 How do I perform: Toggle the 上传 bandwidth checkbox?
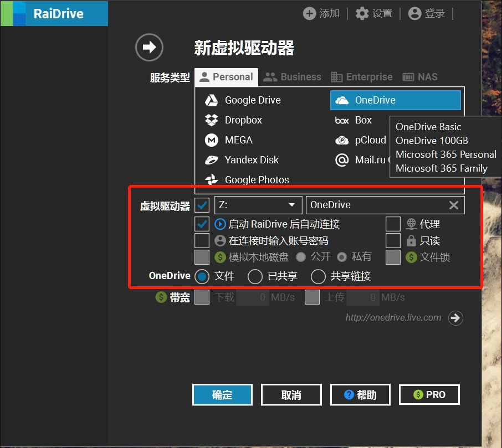tap(312, 297)
